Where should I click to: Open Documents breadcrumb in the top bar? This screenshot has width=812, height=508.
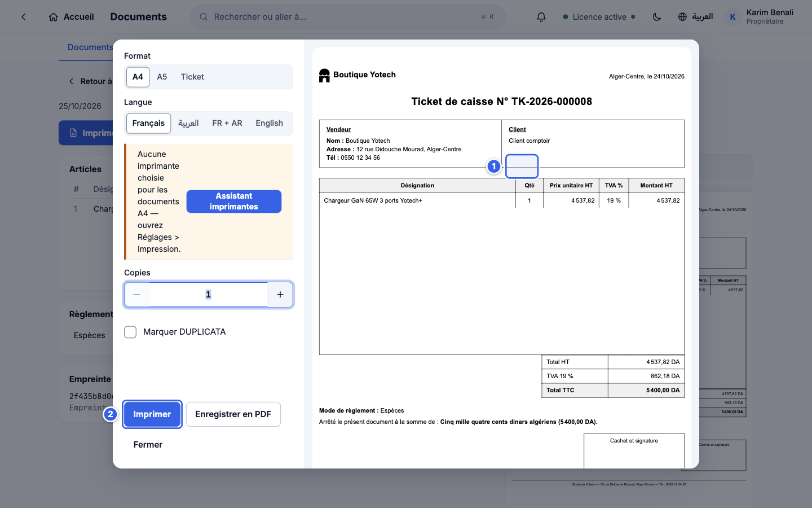click(139, 17)
